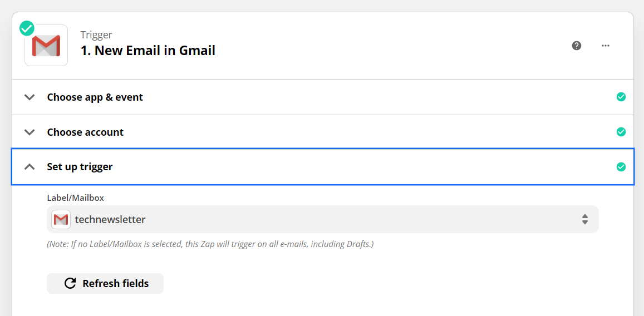Screen dimensions: 644x316
Task: Click the large Gmail app icon
Action: coord(46,46)
